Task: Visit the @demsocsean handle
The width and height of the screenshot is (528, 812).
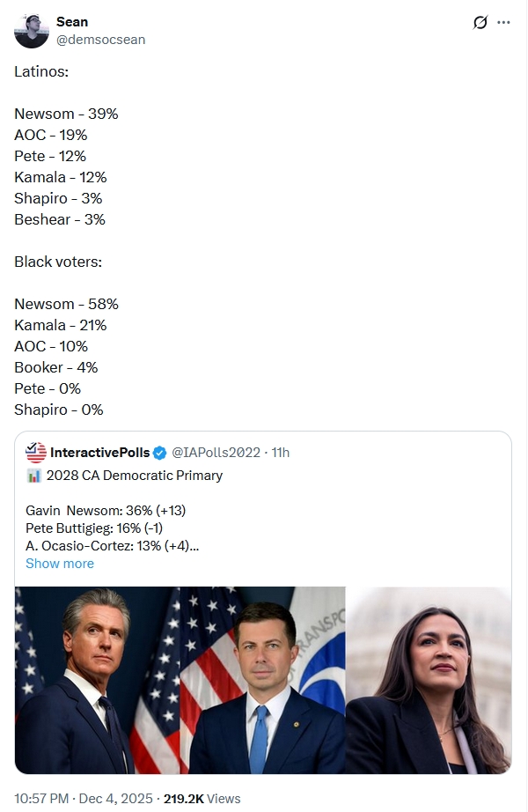Action: (x=100, y=40)
